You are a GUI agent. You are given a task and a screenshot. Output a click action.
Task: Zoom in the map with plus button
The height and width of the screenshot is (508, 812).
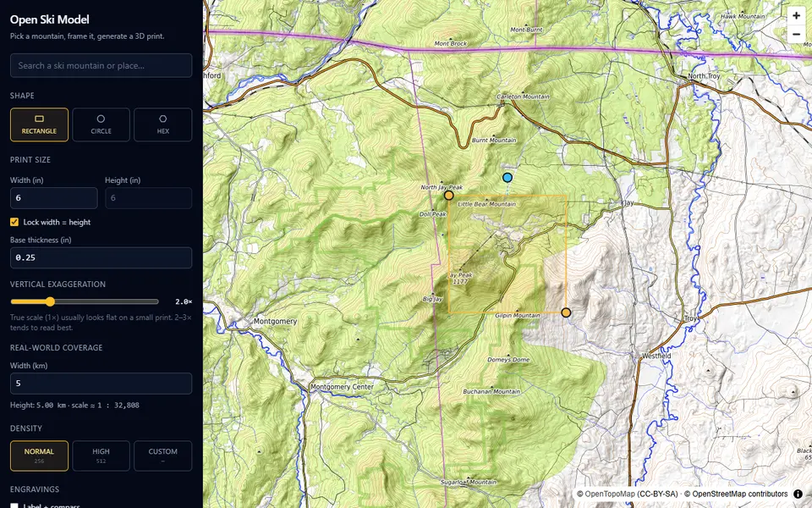[796, 15]
